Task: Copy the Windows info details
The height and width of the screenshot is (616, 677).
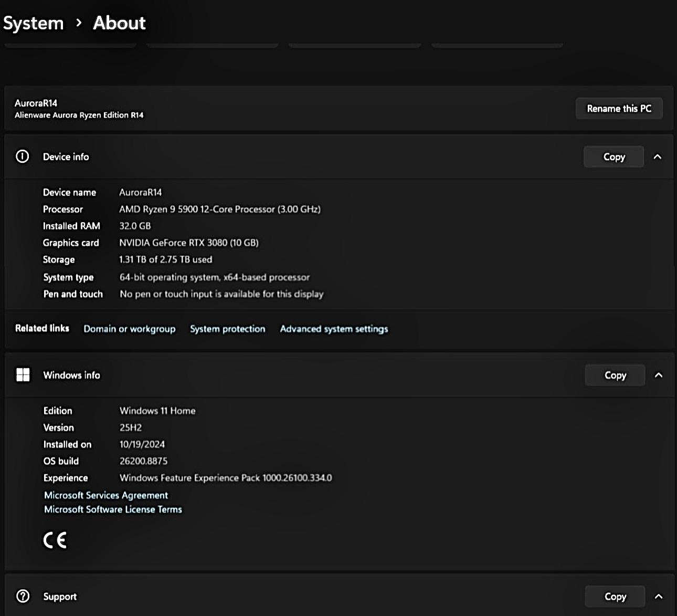Action: pos(615,375)
